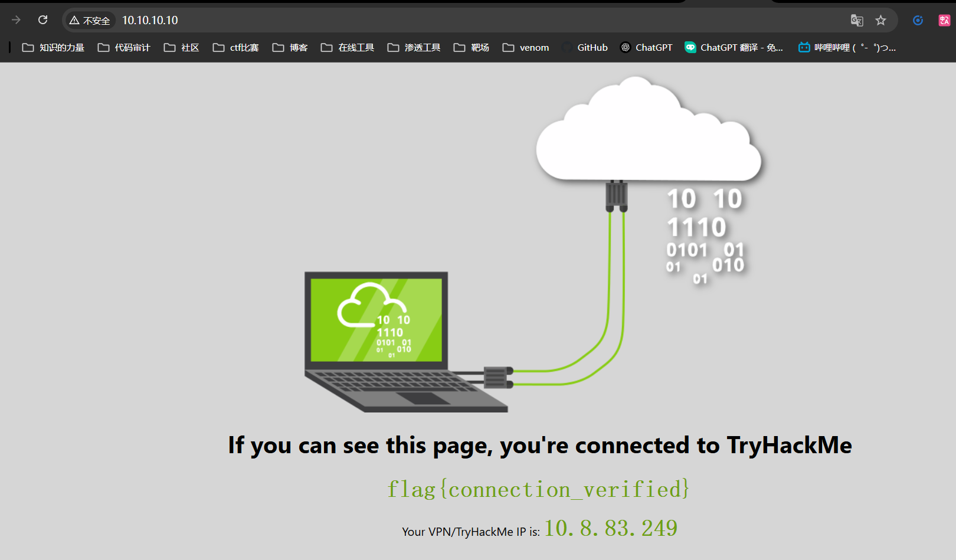Click the blue circular extension icon
The height and width of the screenshot is (560, 956).
point(917,19)
